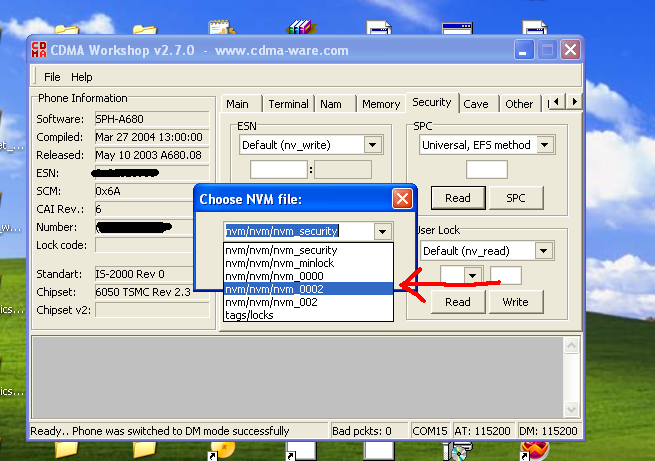
Task: Click the AT: 115200 status entry
Action: point(482,431)
